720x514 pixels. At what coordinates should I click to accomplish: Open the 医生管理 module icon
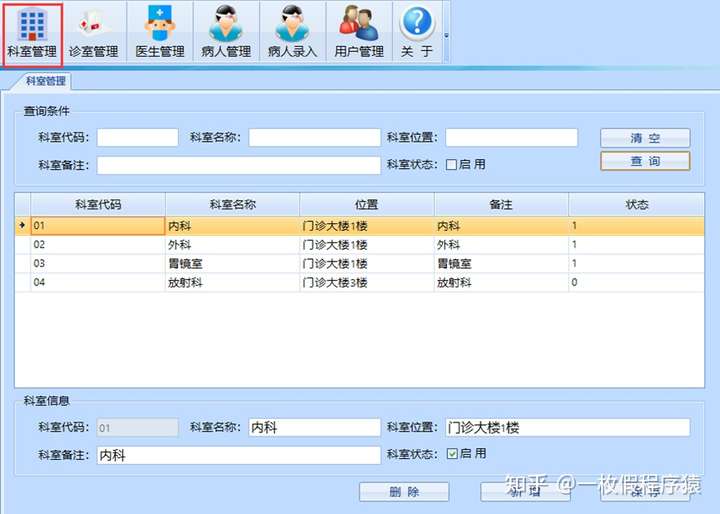[x=160, y=33]
